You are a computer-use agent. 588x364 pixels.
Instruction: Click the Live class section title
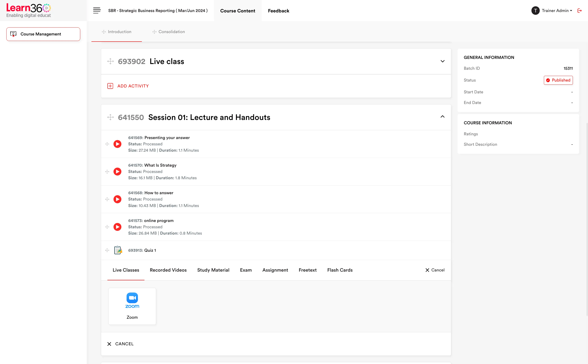(x=167, y=61)
